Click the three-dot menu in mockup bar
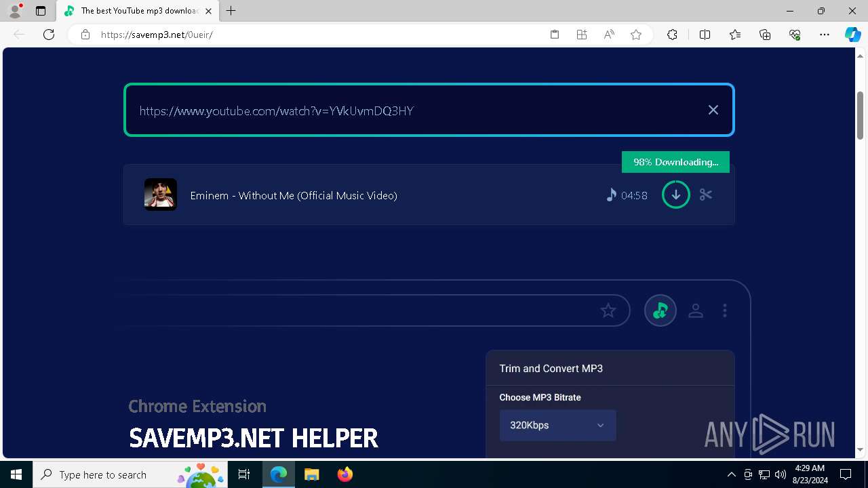Screen dimensions: 868x488 [725, 310]
